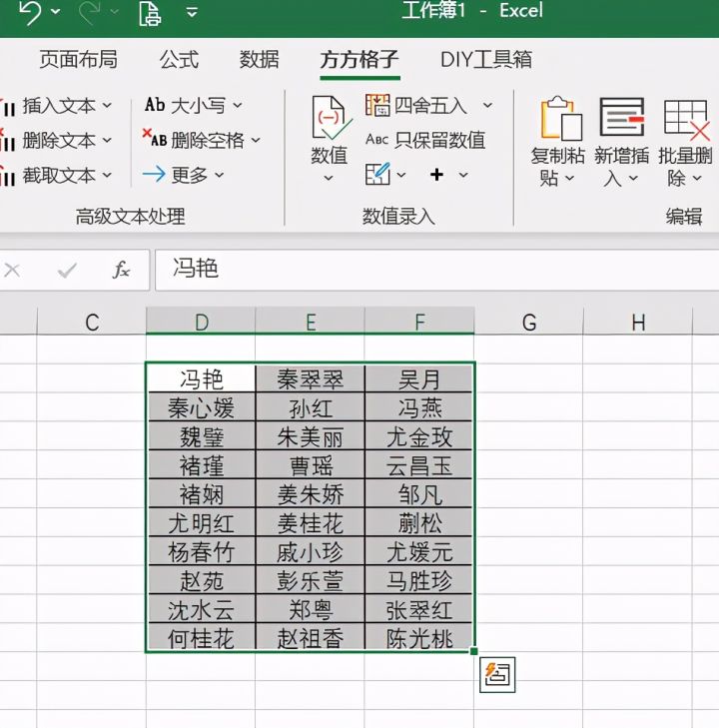Viewport: 719px width, 728px height.
Task: Expand the 删除空格 dropdown arrow
Action: point(257,139)
